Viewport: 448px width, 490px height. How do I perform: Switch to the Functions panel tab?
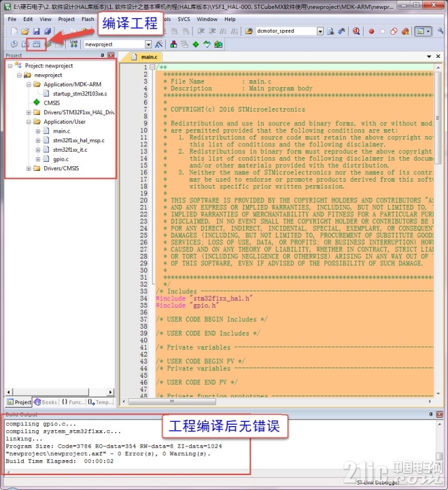click(x=73, y=402)
